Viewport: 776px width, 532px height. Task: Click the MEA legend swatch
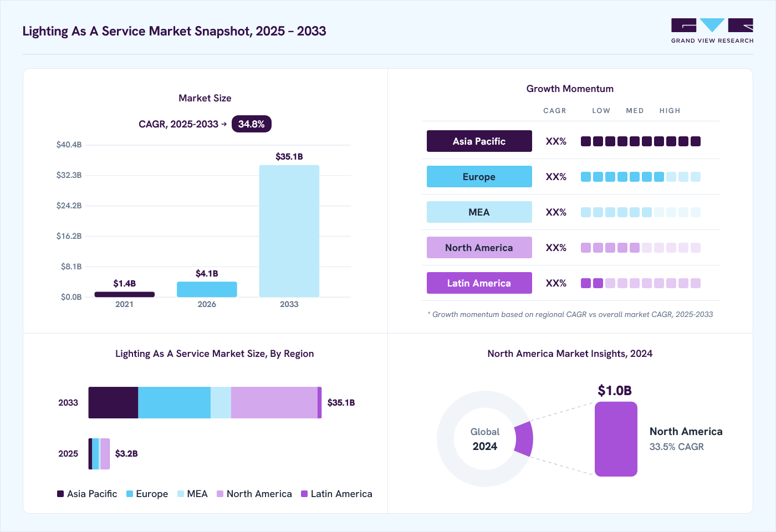(181, 494)
